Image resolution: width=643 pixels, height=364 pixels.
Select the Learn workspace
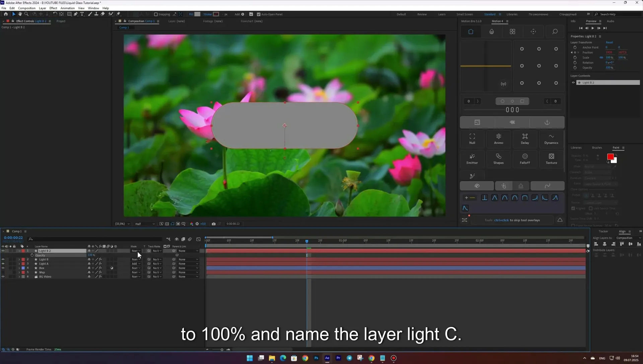click(442, 14)
